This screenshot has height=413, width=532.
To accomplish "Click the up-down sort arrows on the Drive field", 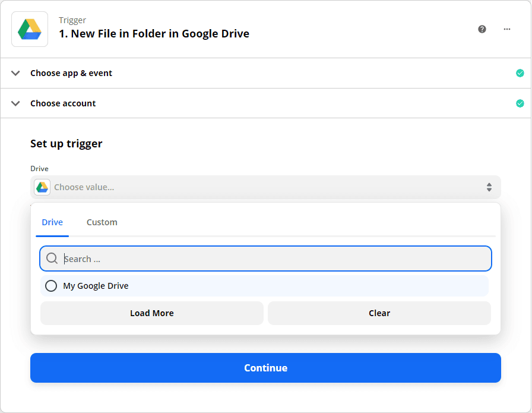I will 489,187.
